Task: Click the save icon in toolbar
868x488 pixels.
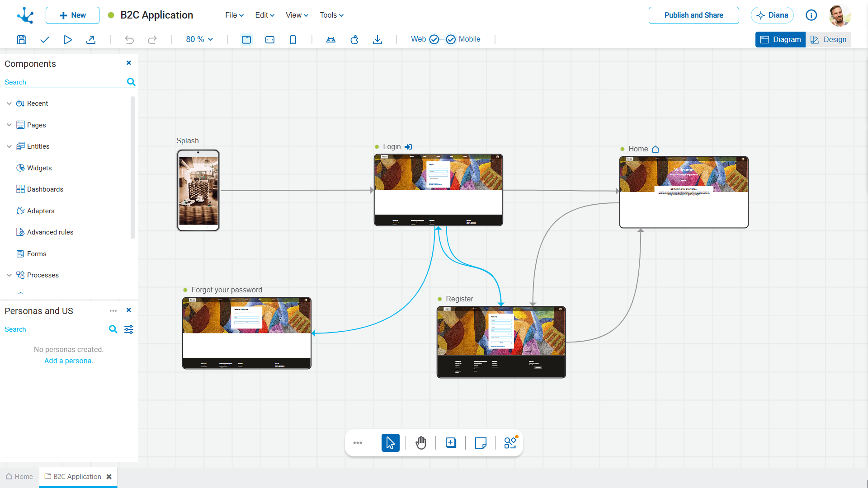Action: coord(22,40)
